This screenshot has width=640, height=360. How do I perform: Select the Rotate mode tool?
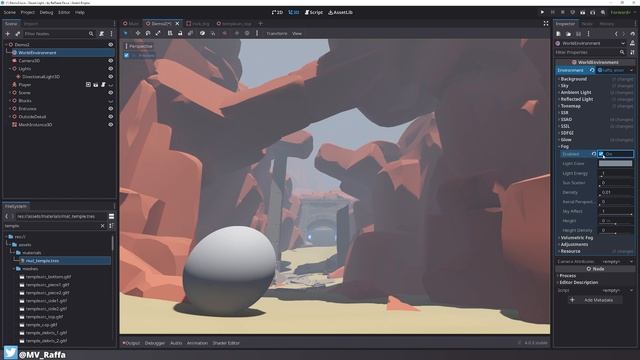148,33
